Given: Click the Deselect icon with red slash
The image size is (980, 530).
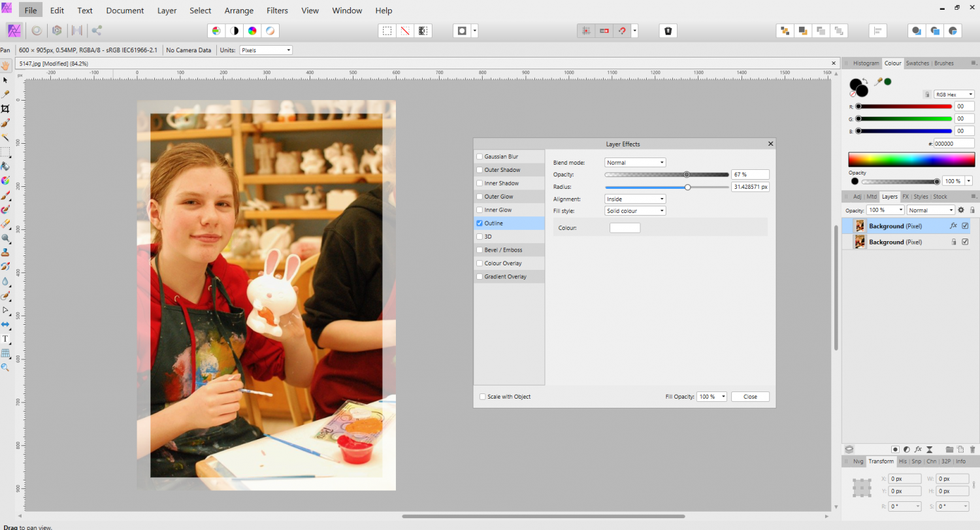Looking at the screenshot, I should point(405,31).
